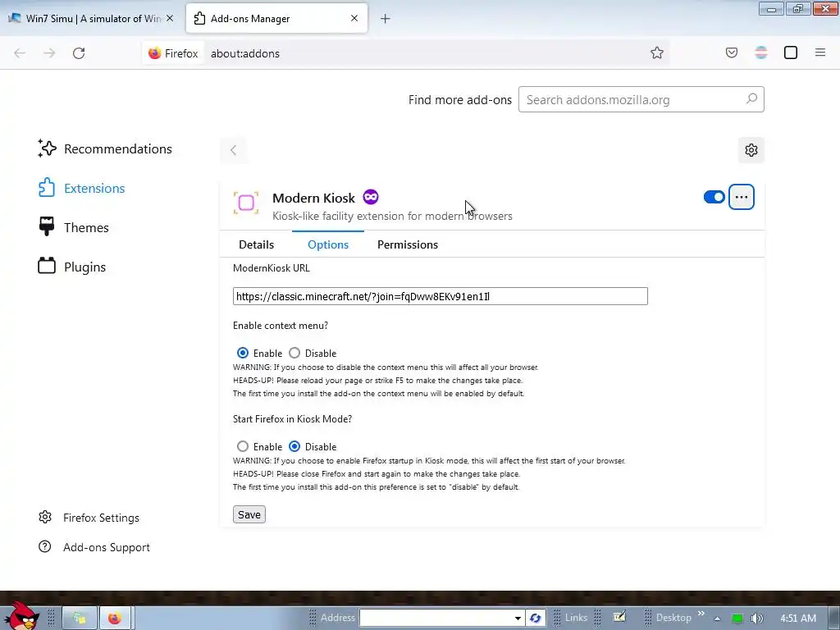840x630 pixels.
Task: Click the private browsing mask badge
Action: tap(371, 197)
